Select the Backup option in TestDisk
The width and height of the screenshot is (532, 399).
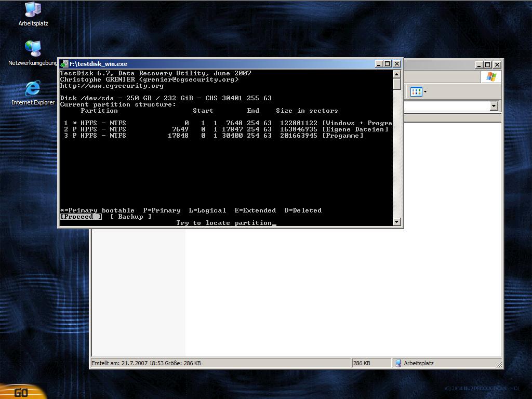pyautogui.click(x=130, y=217)
